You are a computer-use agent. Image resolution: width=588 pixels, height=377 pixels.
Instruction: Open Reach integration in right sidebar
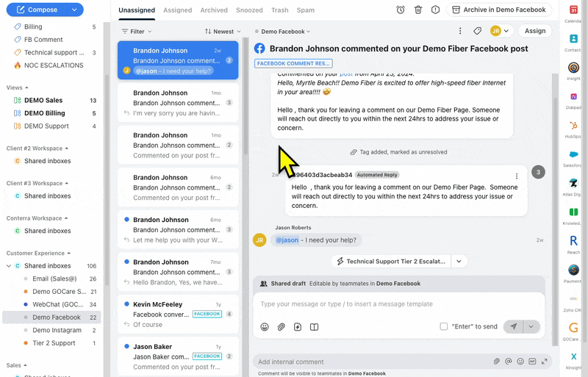pyautogui.click(x=573, y=240)
